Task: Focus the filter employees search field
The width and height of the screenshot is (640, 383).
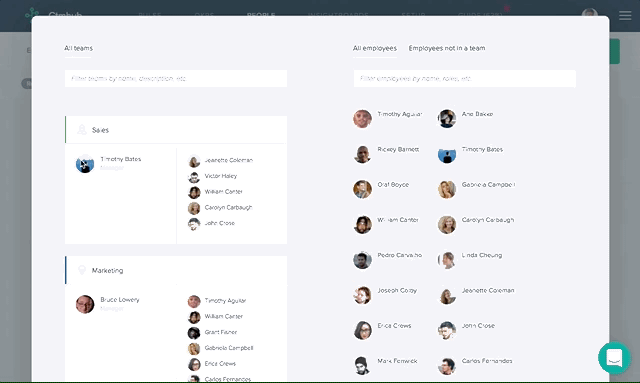Action: (465, 78)
